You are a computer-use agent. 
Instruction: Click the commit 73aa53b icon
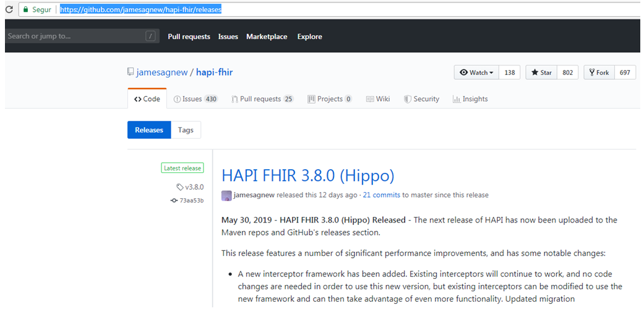174,201
